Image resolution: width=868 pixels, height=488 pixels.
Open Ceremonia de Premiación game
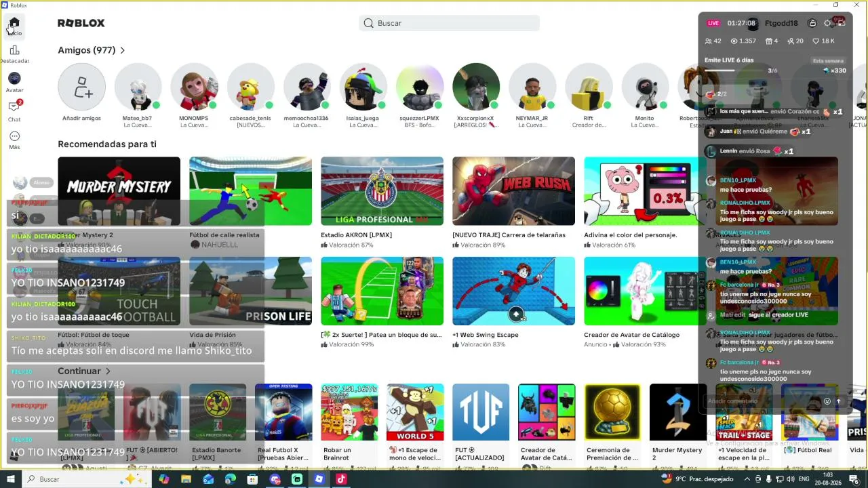pos(612,412)
